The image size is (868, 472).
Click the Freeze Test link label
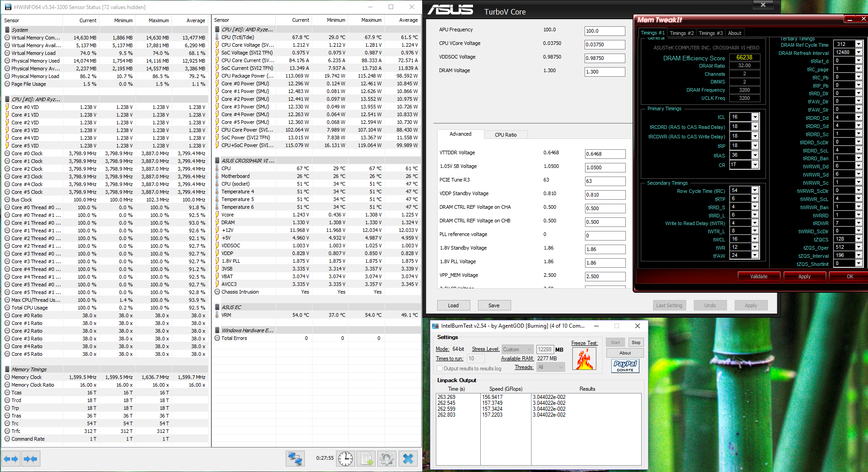coord(585,343)
